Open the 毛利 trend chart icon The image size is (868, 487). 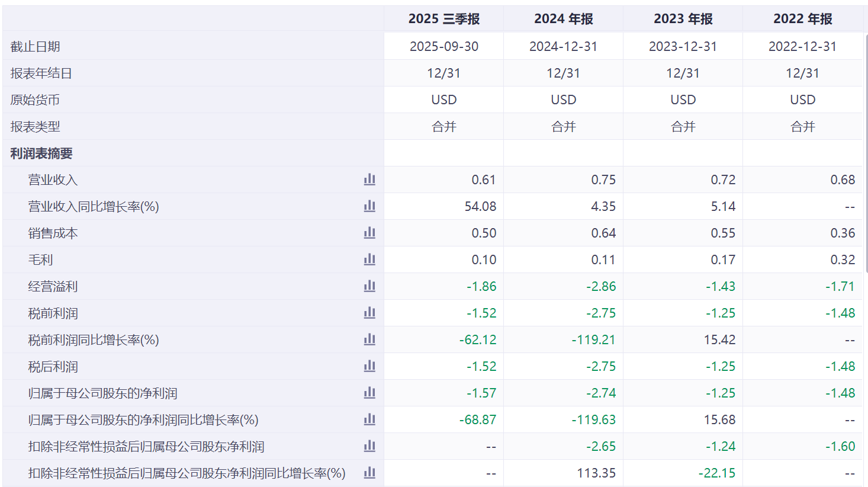(369, 259)
